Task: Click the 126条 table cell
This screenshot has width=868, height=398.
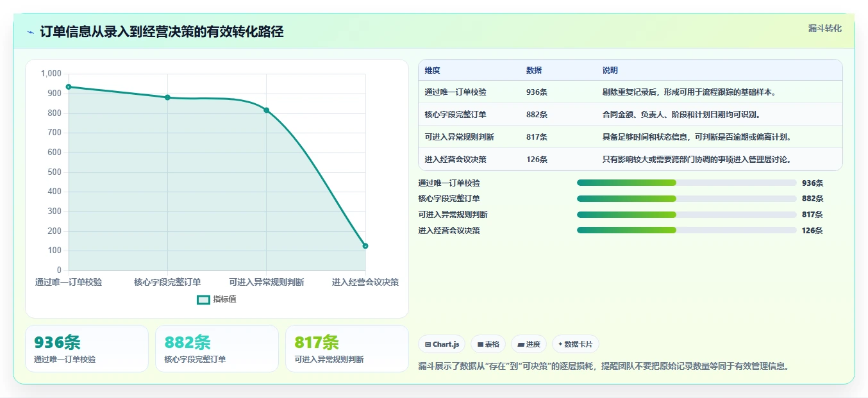Action: tap(537, 160)
